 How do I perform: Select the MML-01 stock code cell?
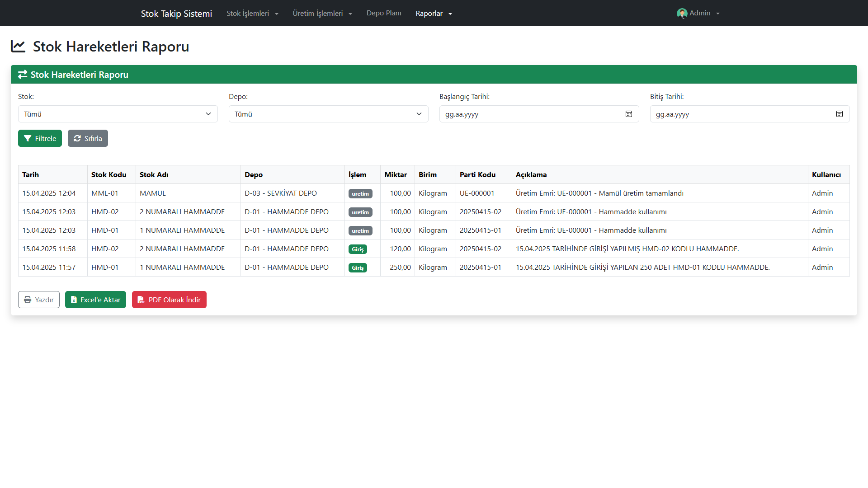(x=112, y=193)
